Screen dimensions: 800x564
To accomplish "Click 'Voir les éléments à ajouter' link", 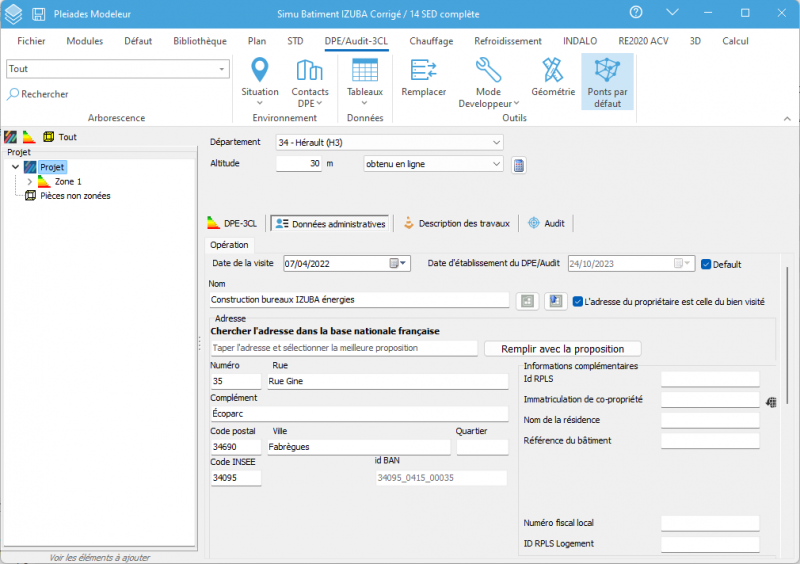I will point(99,557).
